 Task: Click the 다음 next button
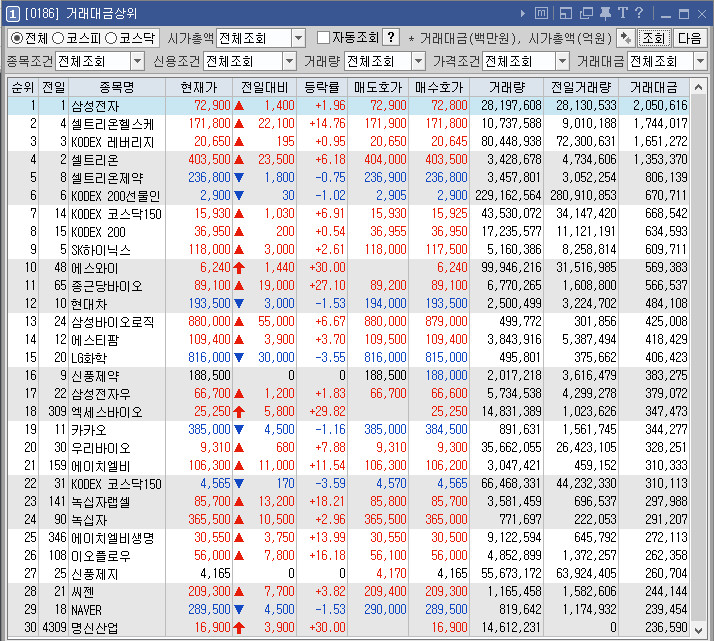[x=689, y=38]
